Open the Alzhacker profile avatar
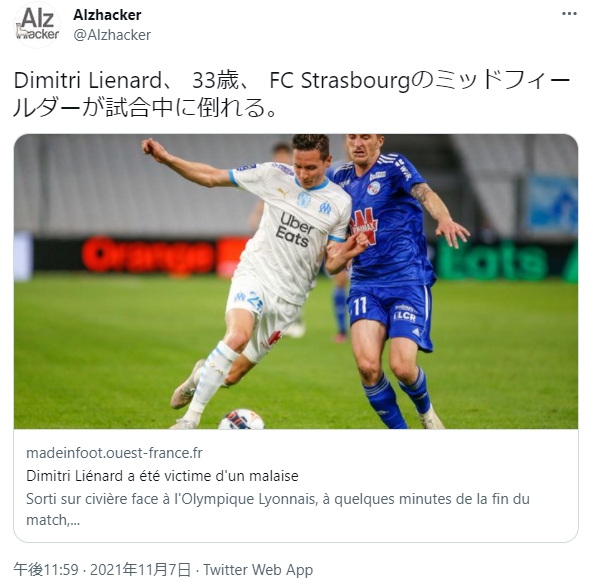 tap(37, 25)
